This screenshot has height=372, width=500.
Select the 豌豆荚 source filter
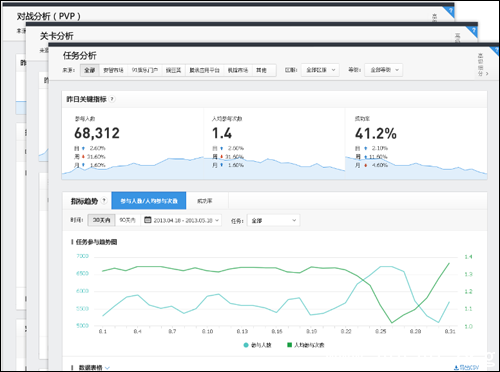[x=174, y=70]
